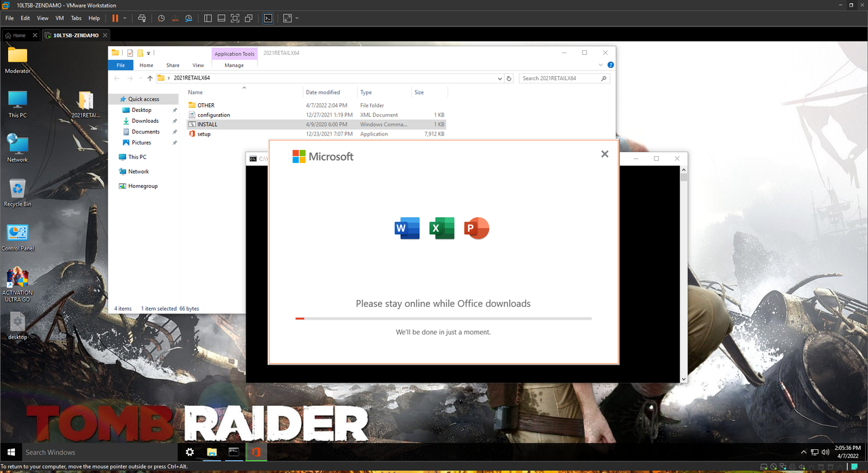Open Explorer's blue File tab

[x=121, y=65]
